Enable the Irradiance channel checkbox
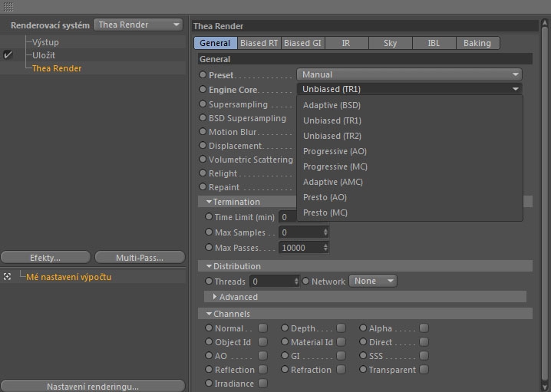 click(263, 383)
